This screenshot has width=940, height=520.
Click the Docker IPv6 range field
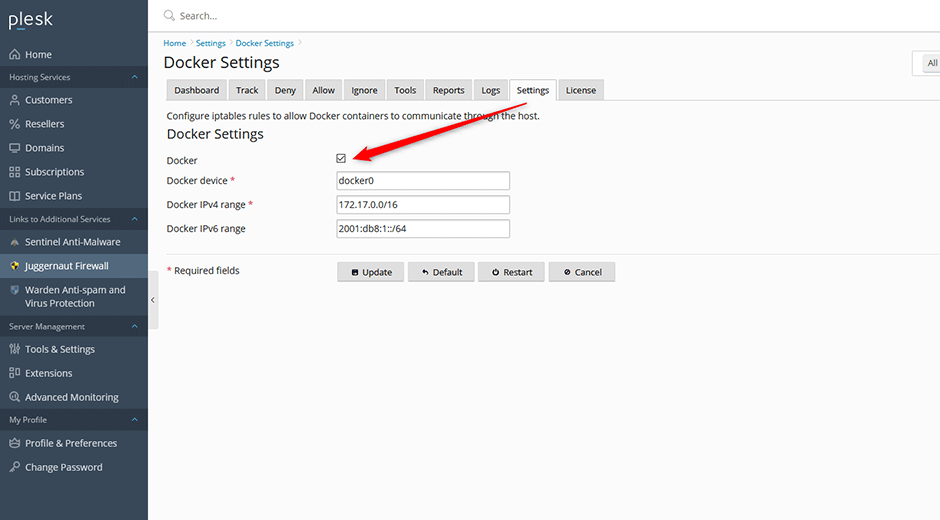click(x=423, y=229)
